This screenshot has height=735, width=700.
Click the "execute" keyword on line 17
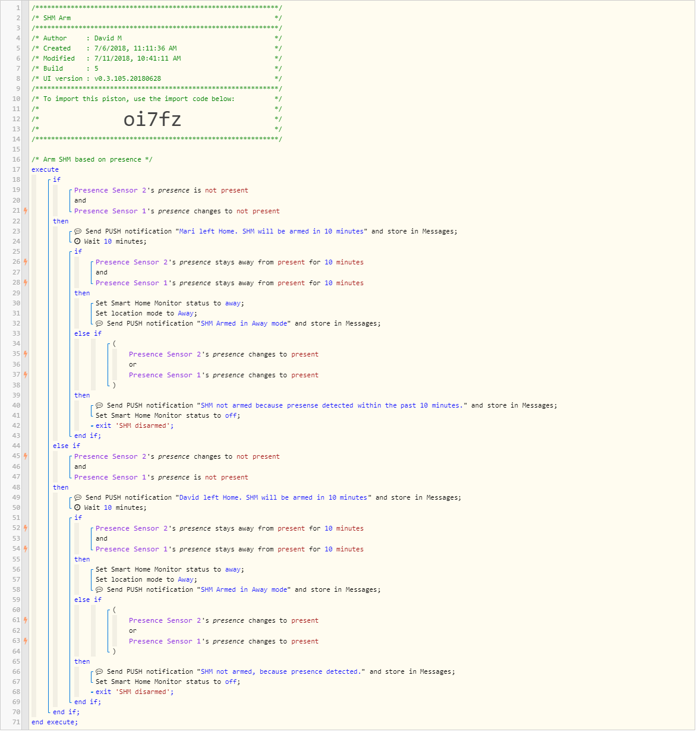tap(45, 170)
